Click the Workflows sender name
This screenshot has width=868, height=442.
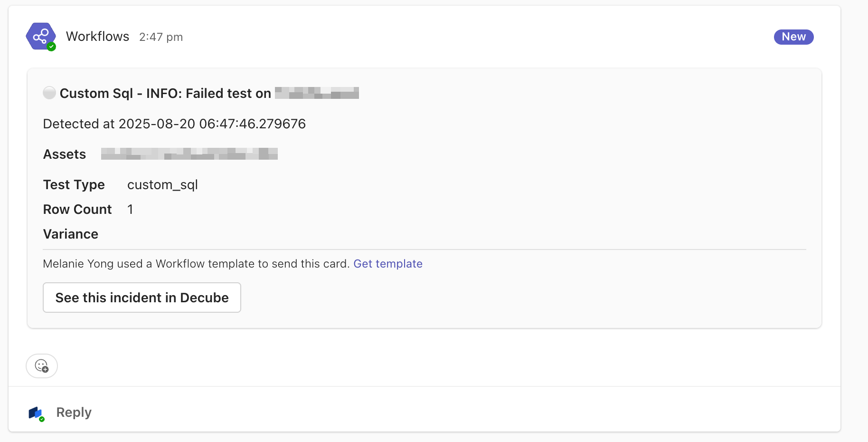tap(97, 37)
